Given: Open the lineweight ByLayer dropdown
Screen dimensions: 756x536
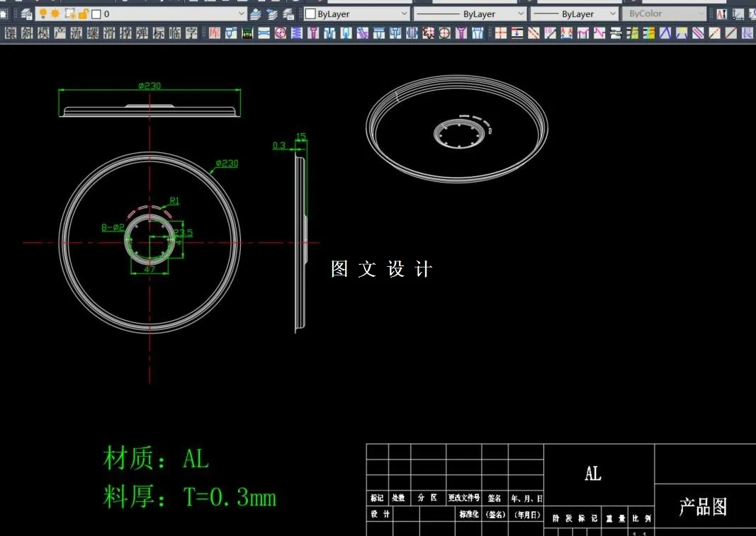Looking at the screenshot, I should (x=612, y=13).
